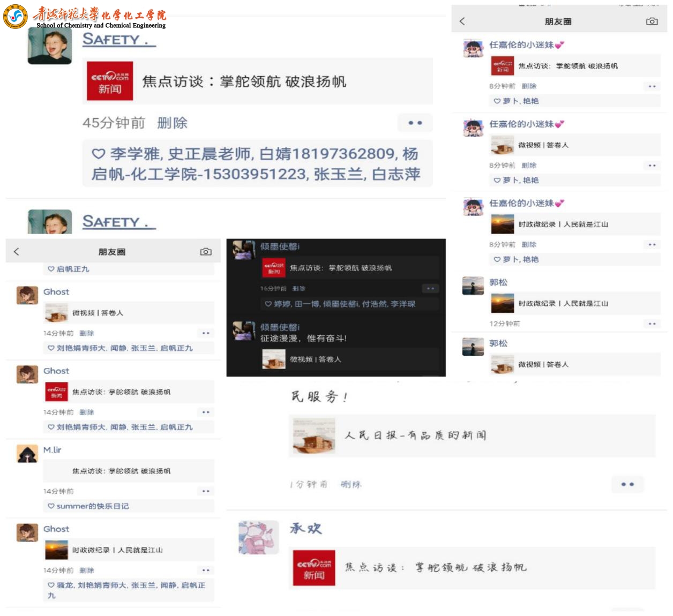This screenshot has width=673, height=616.
Task: Click 删除 beside the 1分钟前 timestamp
Action: point(351,484)
